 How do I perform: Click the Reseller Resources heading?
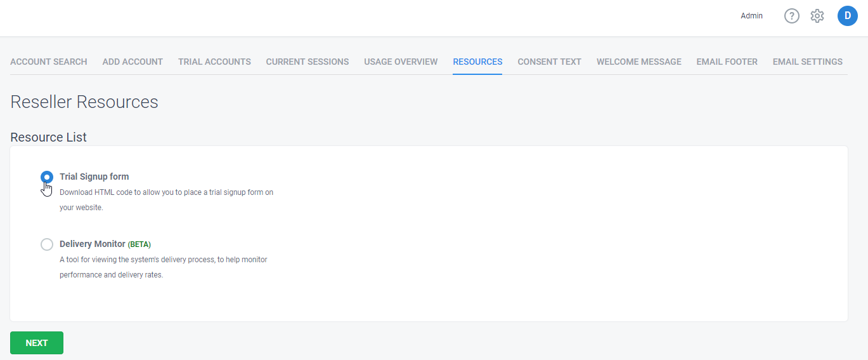[x=84, y=102]
